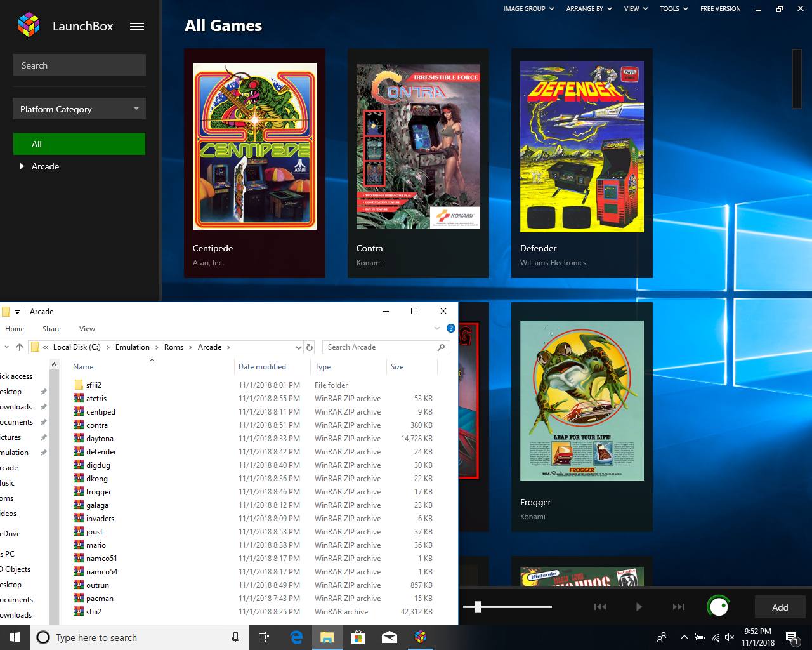The image size is (812, 650).
Task: Open the clock and date in taskbar
Action: tap(758, 637)
